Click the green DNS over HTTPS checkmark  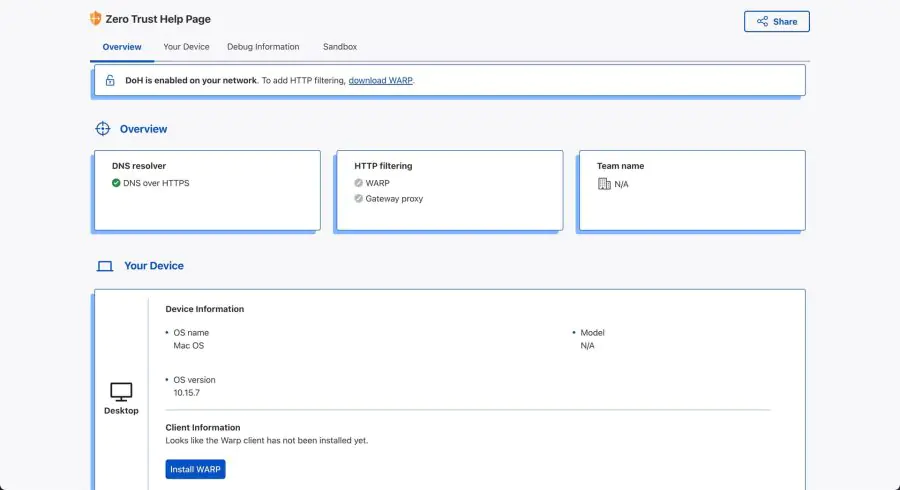coord(116,183)
